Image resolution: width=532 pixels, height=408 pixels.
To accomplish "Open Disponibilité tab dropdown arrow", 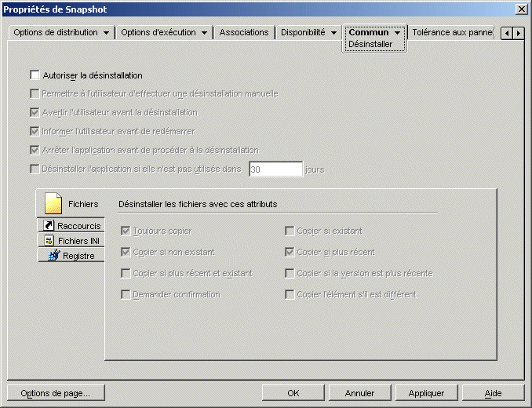I will pos(333,33).
